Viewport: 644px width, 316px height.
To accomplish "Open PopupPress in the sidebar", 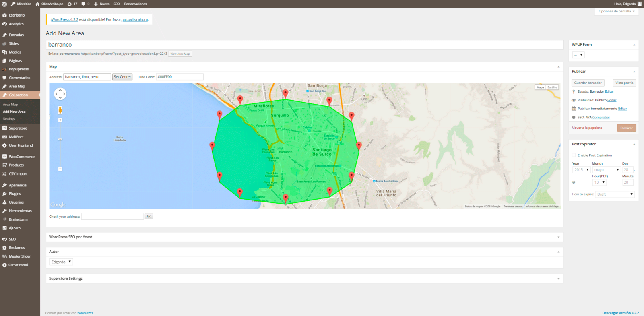I will [19, 69].
